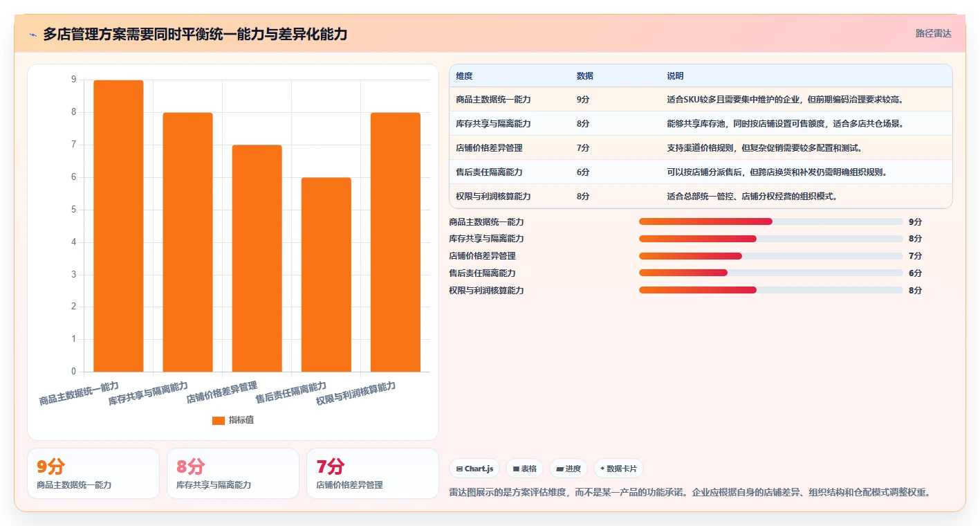This screenshot has height=526, width=980.
Task: Click x-axis label 售后责任隔离能力 under chart
Action: [290, 392]
